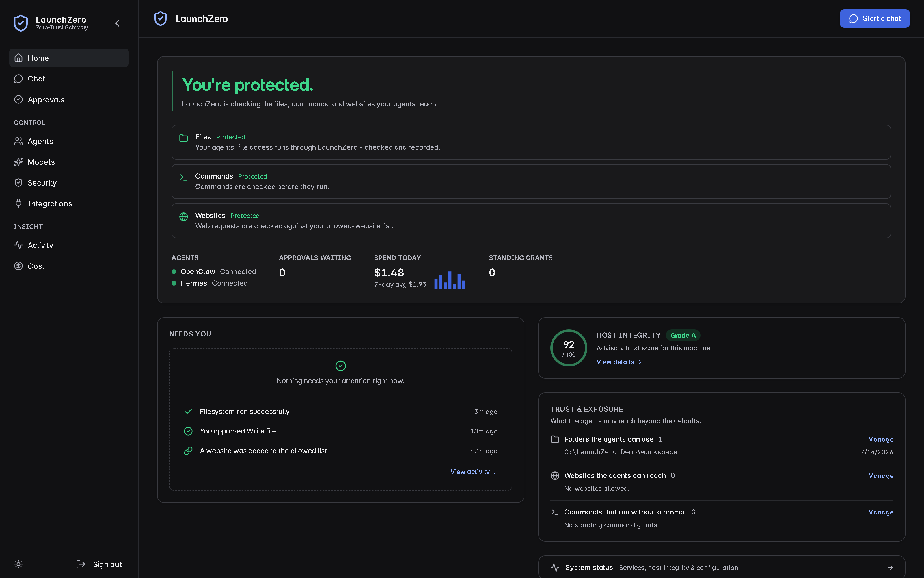Toggle light/dark theme sun icon
This screenshot has width=924, height=578.
[18, 564]
